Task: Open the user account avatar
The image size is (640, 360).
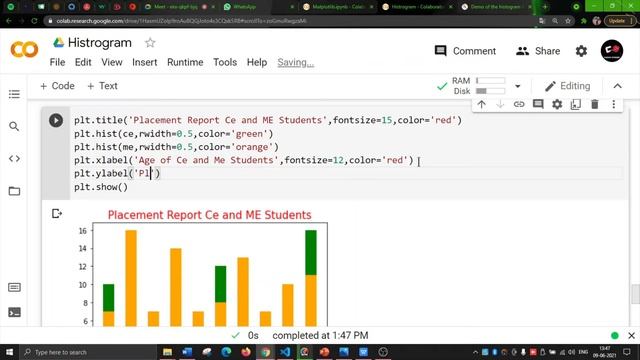Action: pyautogui.click(x=611, y=51)
